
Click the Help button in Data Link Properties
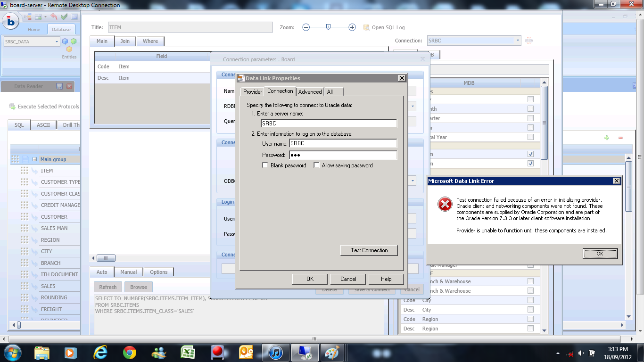[x=386, y=279]
